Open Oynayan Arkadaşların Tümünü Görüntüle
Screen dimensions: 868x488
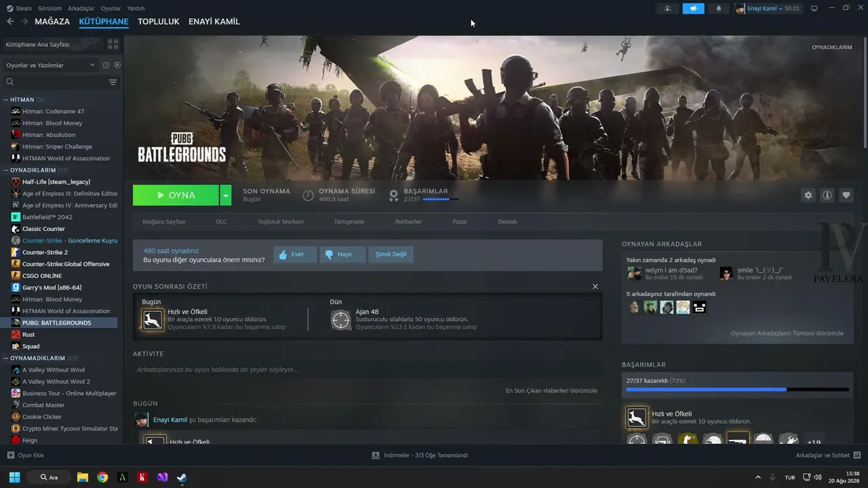(787, 333)
